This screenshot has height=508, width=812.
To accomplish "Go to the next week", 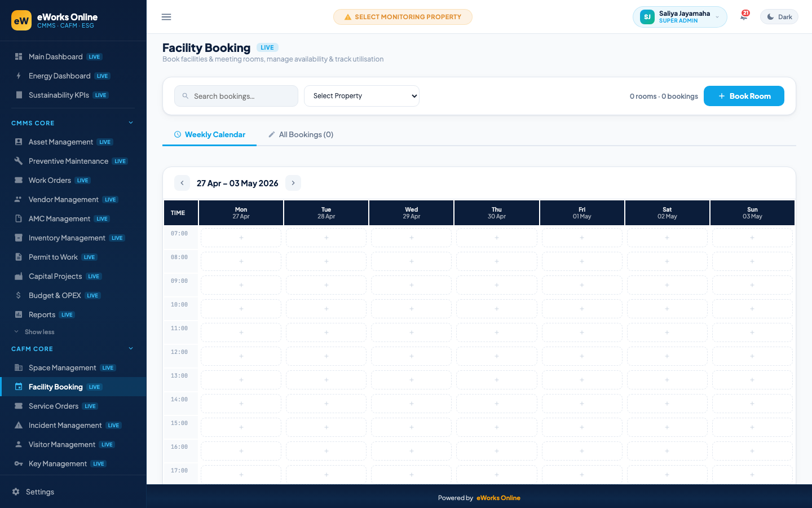I will pyautogui.click(x=293, y=183).
